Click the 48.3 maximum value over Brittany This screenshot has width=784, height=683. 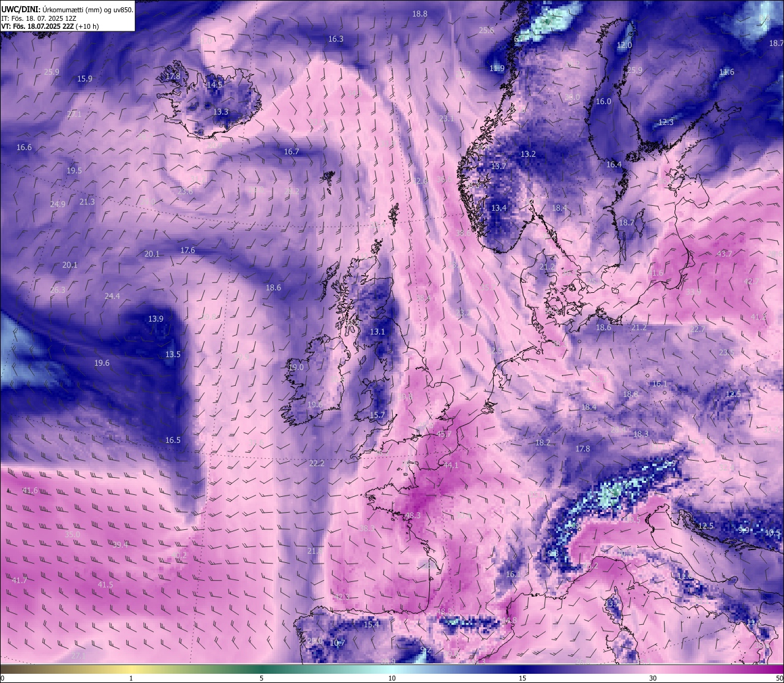[413, 516]
